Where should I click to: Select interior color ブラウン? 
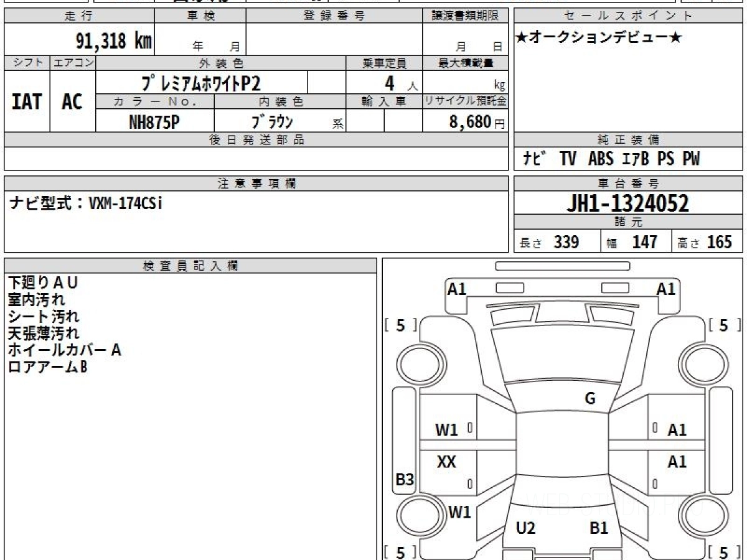pos(272,121)
